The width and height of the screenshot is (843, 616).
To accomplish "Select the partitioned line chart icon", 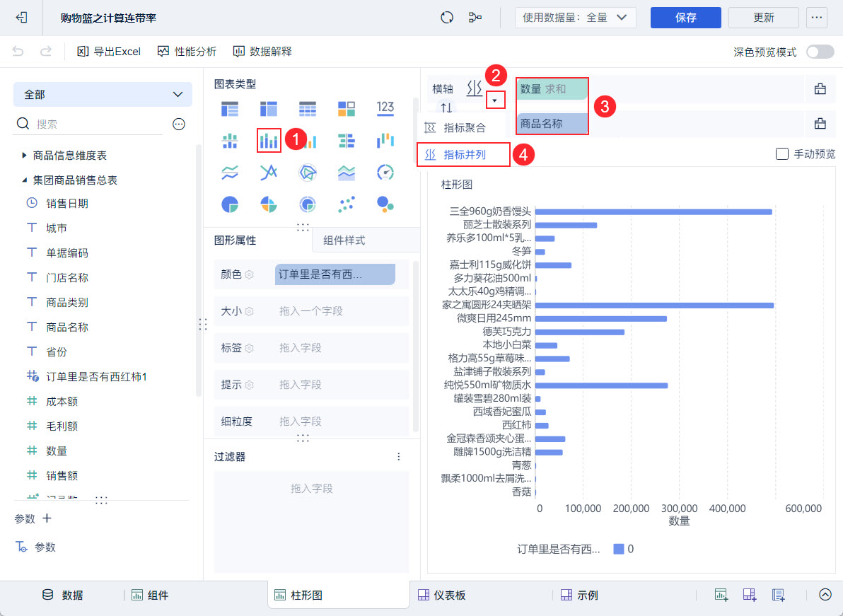I will pyautogui.click(x=230, y=173).
